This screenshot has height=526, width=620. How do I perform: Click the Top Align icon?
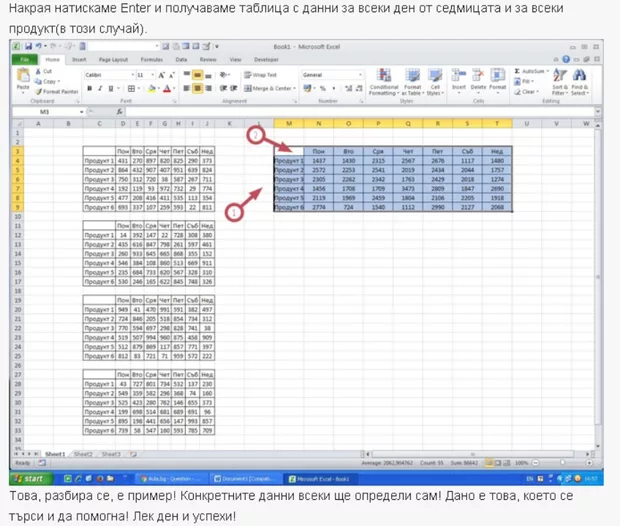187,75
